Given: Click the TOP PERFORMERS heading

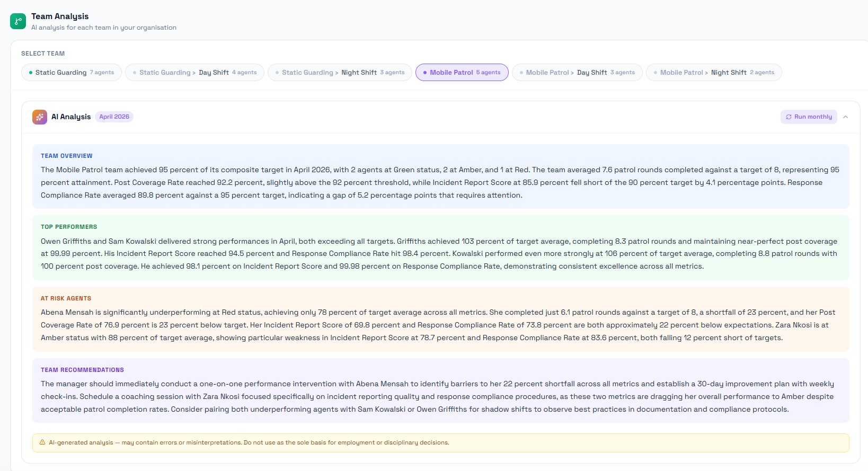Looking at the screenshot, I should pos(69,227).
